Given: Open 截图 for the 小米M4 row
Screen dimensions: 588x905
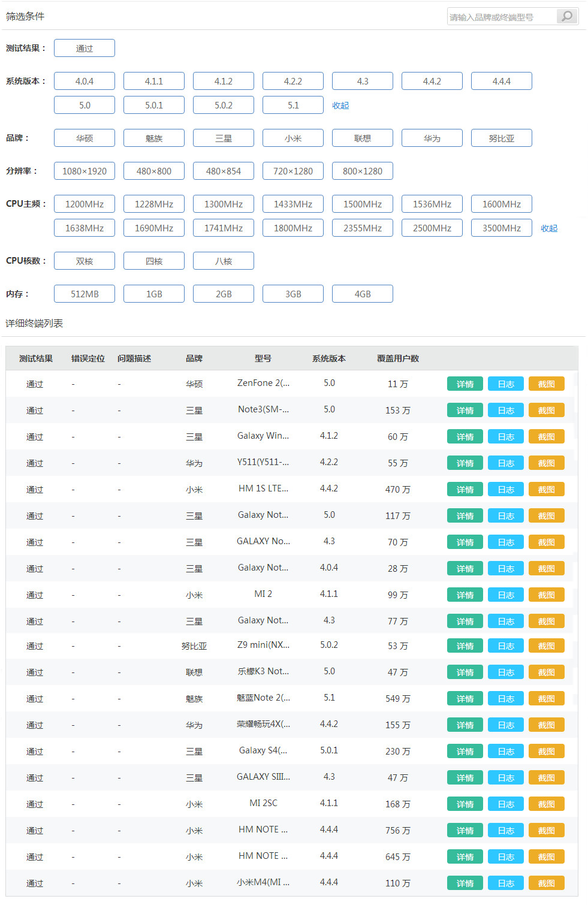Looking at the screenshot, I should click(x=547, y=883).
